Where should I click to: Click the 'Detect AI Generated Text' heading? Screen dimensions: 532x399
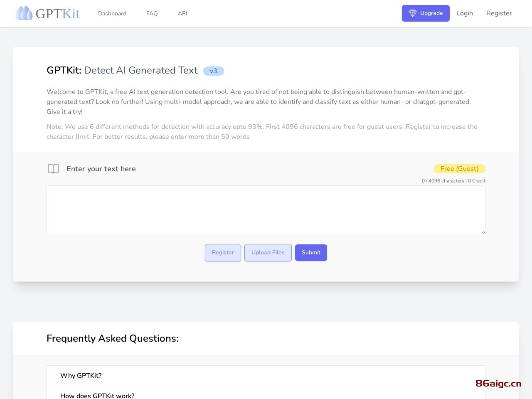[141, 70]
